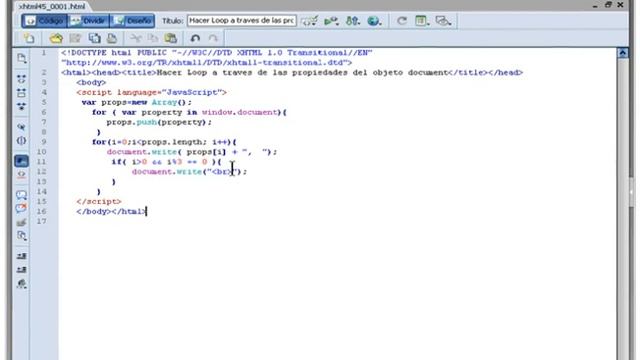
Task: Click 'var props=new Array();' line
Action: coord(136,102)
